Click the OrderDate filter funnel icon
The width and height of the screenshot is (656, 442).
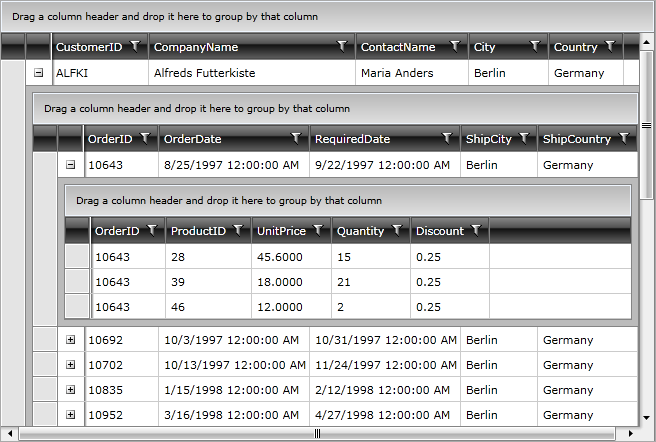(x=295, y=138)
